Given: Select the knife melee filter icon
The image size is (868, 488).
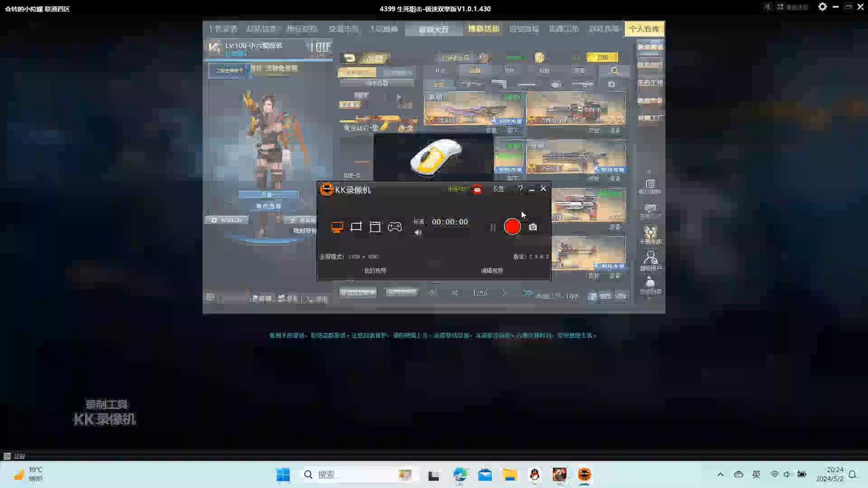Looking at the screenshot, I should pyautogui.click(x=527, y=84).
